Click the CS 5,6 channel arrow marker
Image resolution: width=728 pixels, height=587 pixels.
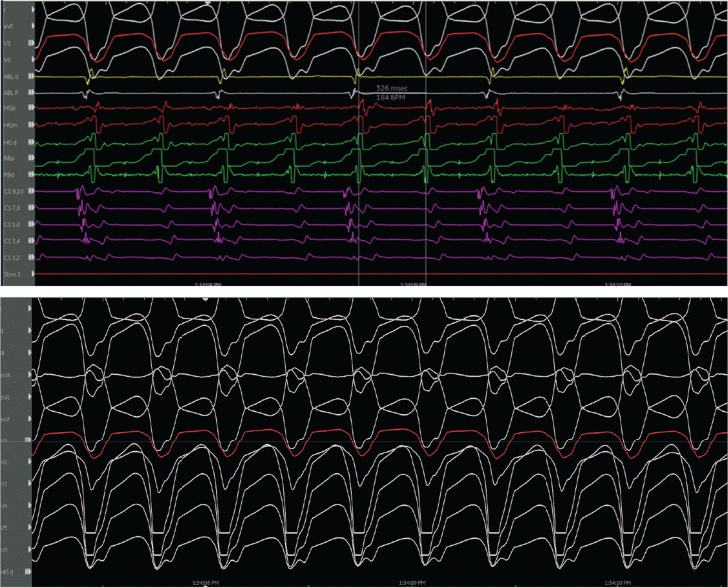point(32,224)
